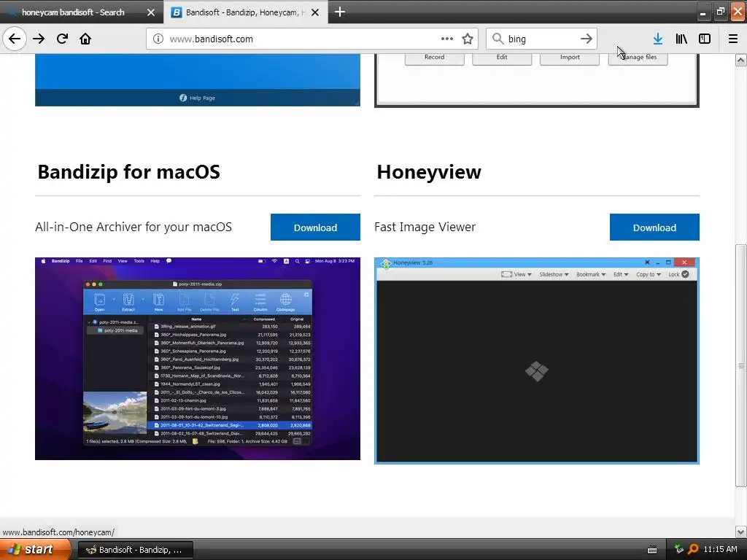Click the Edit button in Honeycam image
This screenshot has width=747, height=560.
coord(502,58)
